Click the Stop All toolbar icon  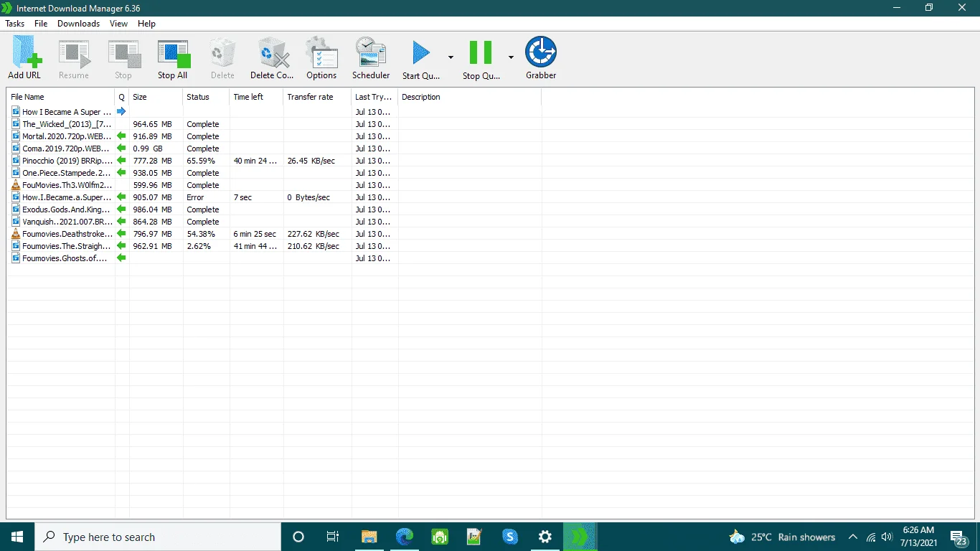[x=173, y=54]
